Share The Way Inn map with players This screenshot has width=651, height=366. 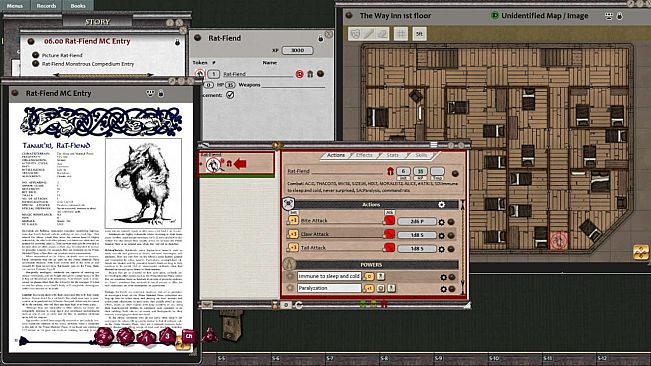click(x=609, y=16)
